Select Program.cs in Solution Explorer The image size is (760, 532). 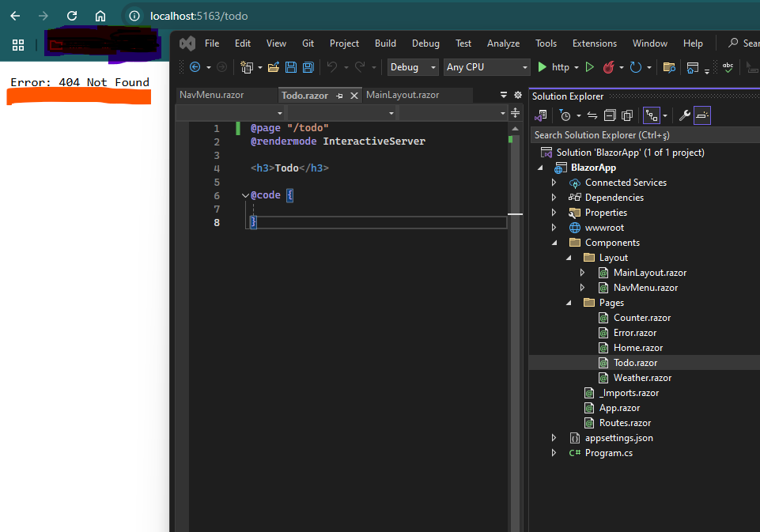(608, 453)
